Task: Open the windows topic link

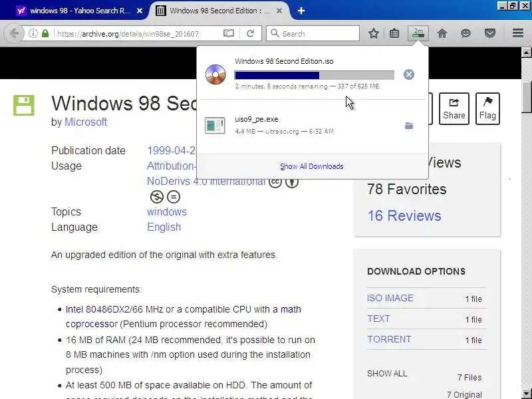Action: click(x=167, y=211)
